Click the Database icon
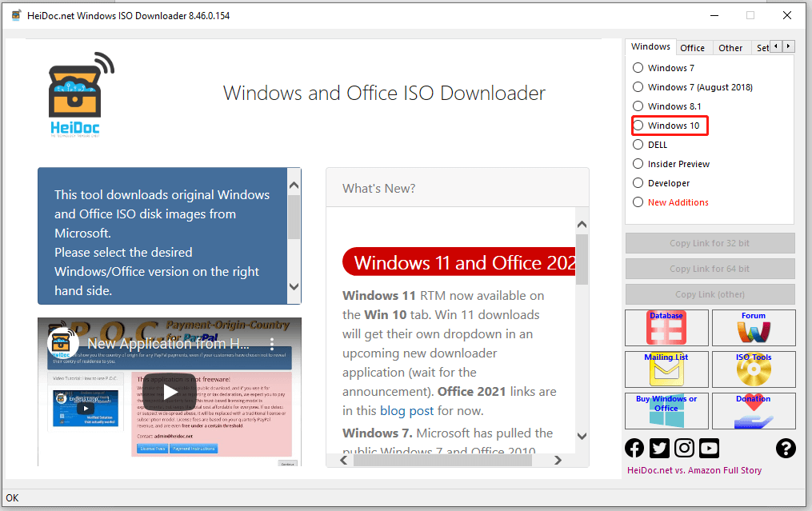This screenshot has height=511, width=812. (666, 327)
